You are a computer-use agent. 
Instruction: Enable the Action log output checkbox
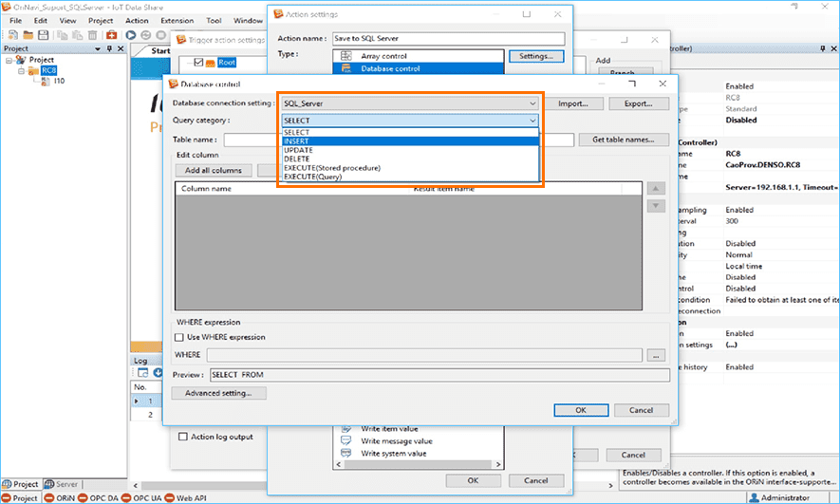(182, 437)
